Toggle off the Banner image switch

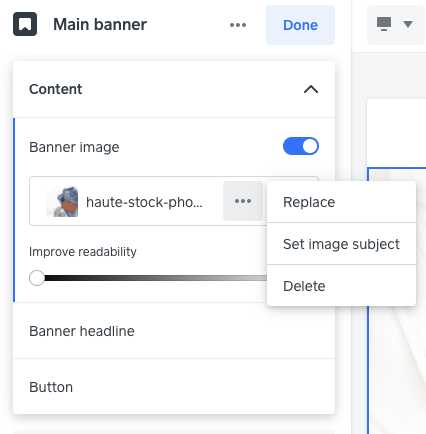click(301, 146)
